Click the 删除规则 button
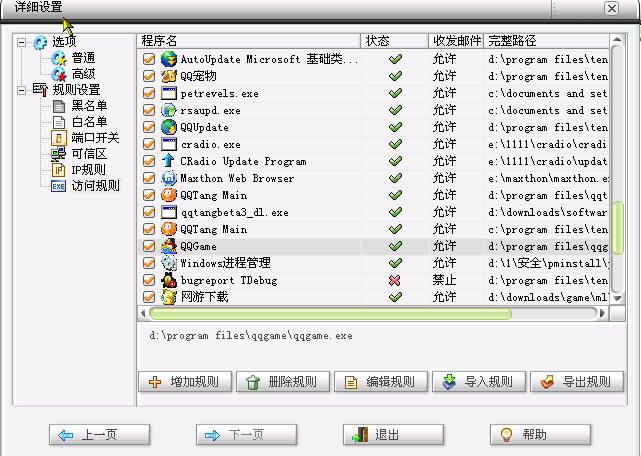This screenshot has width=641, height=456. click(x=283, y=382)
